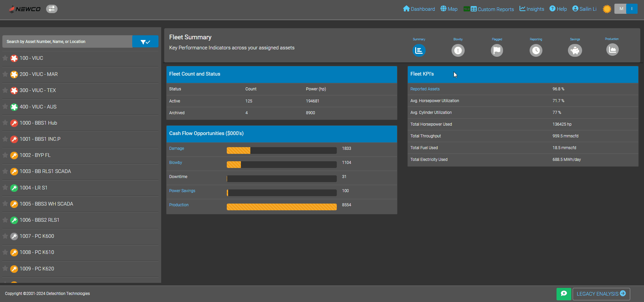Open the Map view
Viewport: 644px width, 302px height.
[449, 9]
